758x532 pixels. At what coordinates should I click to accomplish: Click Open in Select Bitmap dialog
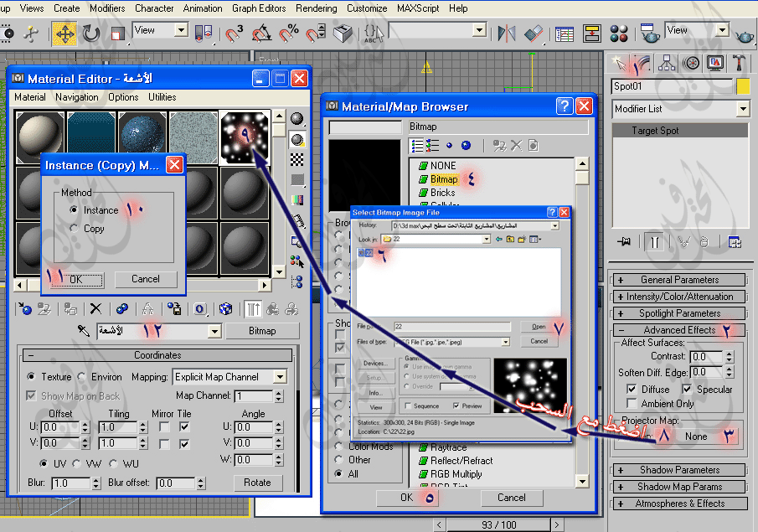(539, 327)
